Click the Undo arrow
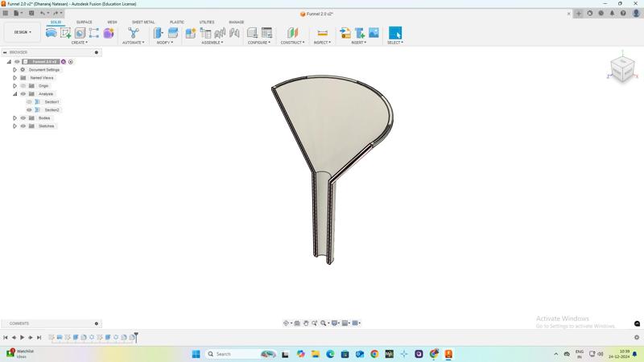 coord(43,13)
